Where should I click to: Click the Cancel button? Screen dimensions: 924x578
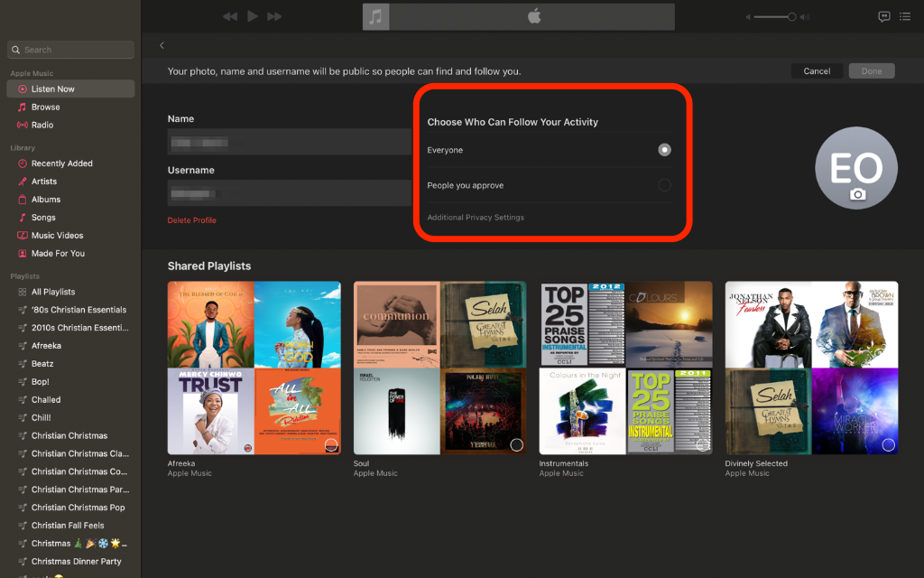coord(817,71)
